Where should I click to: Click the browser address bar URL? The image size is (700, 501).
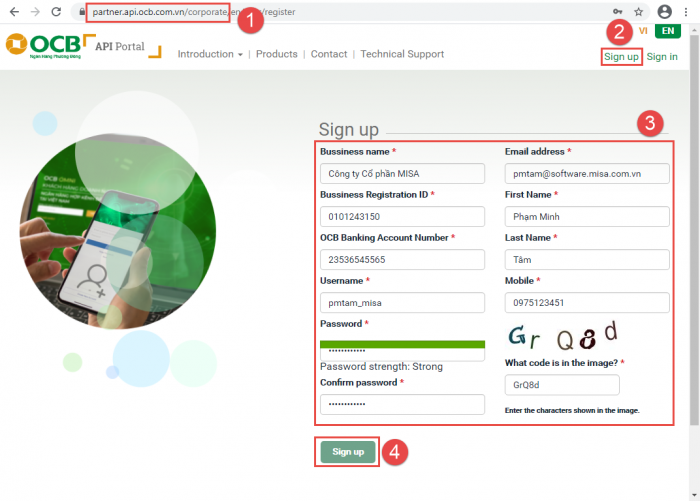pyautogui.click(x=300, y=12)
